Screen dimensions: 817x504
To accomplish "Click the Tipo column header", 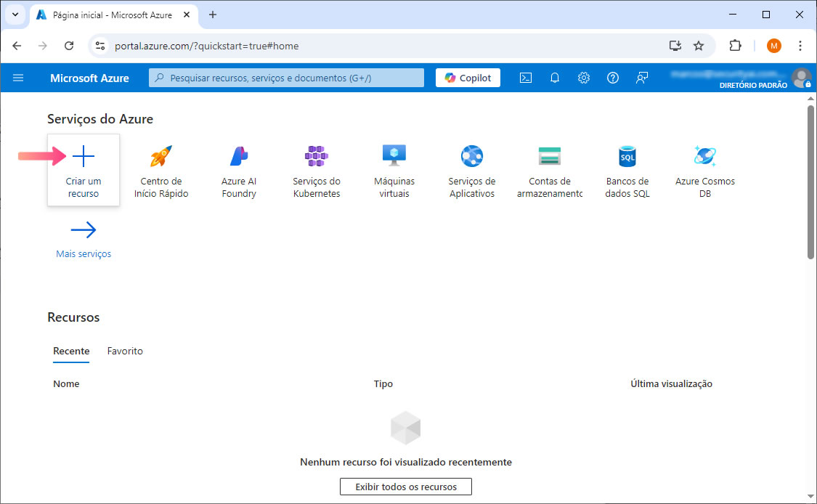I will click(383, 383).
